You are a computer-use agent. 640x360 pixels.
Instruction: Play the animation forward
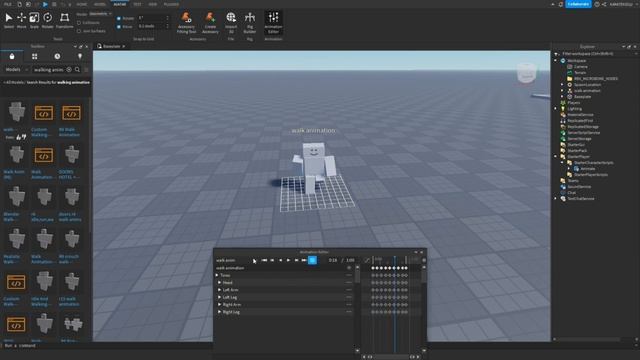(x=288, y=260)
